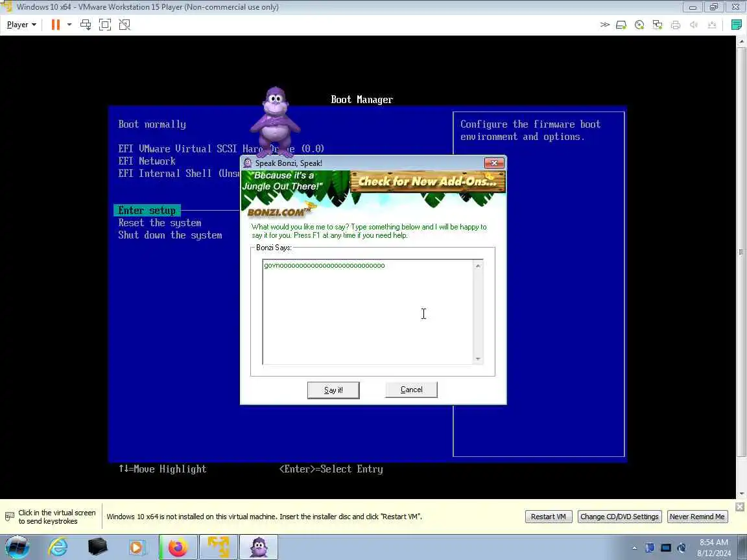Select Reset the system entry
Screen dimensions: 747x560
coord(160,223)
